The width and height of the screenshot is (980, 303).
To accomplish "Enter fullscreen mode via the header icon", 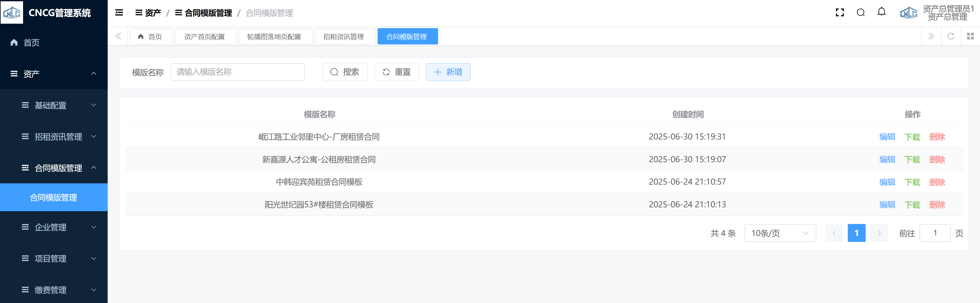I will [x=840, y=13].
